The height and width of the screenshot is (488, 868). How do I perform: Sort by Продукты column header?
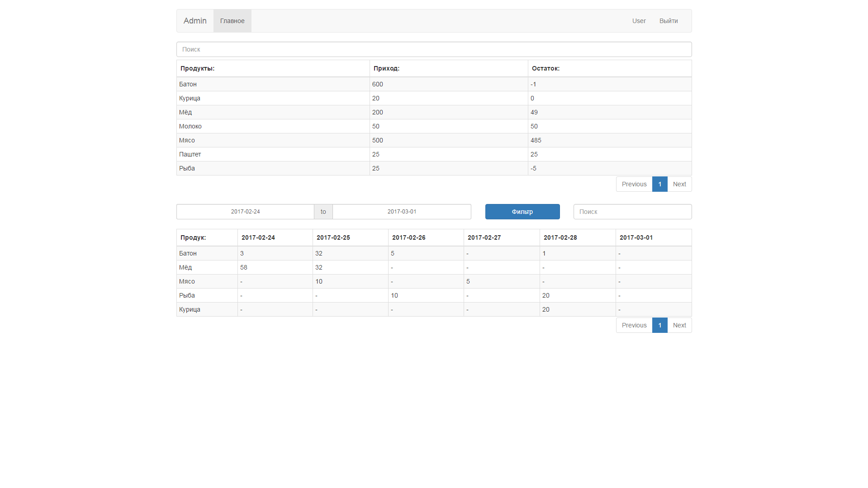273,68
